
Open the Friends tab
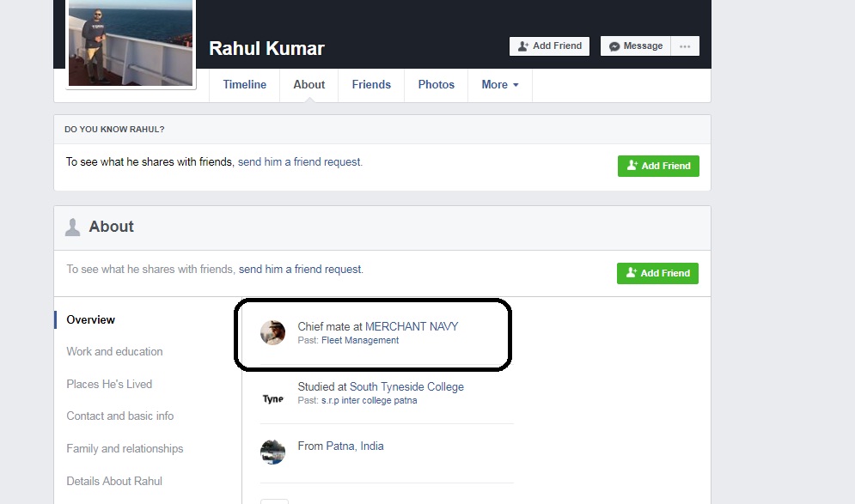pyautogui.click(x=371, y=85)
